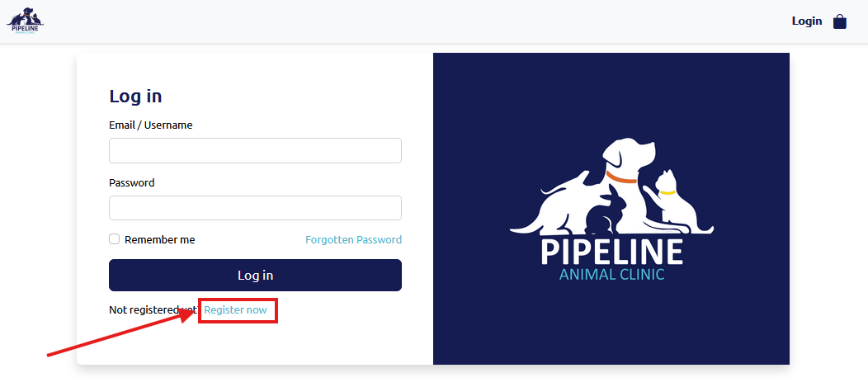Click the Log in heading above the form
The width and height of the screenshot is (868, 387).
pos(135,96)
